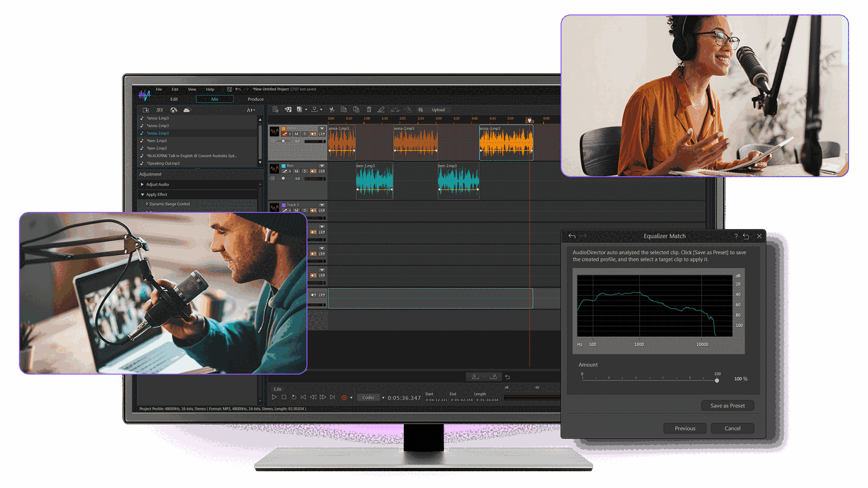Solo the Ben track with S
The image size is (868, 488).
[x=305, y=171]
